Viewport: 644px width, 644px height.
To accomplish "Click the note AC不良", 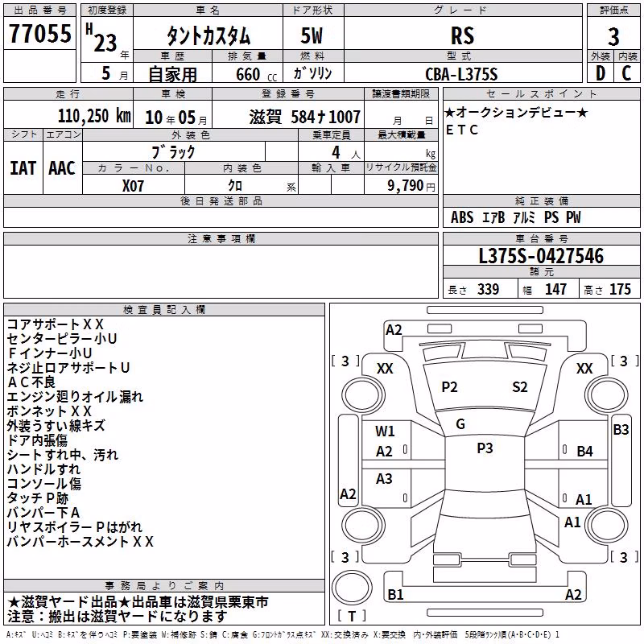I will [x=31, y=382].
